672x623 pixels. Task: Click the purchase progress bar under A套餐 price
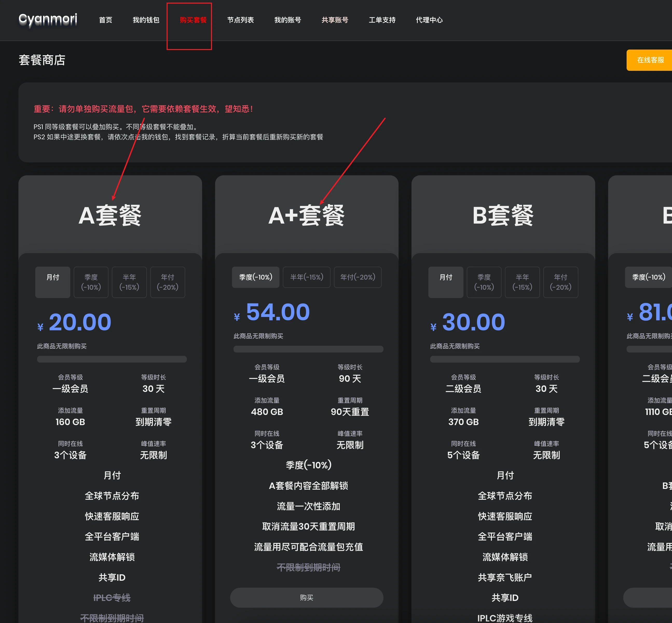(x=111, y=359)
